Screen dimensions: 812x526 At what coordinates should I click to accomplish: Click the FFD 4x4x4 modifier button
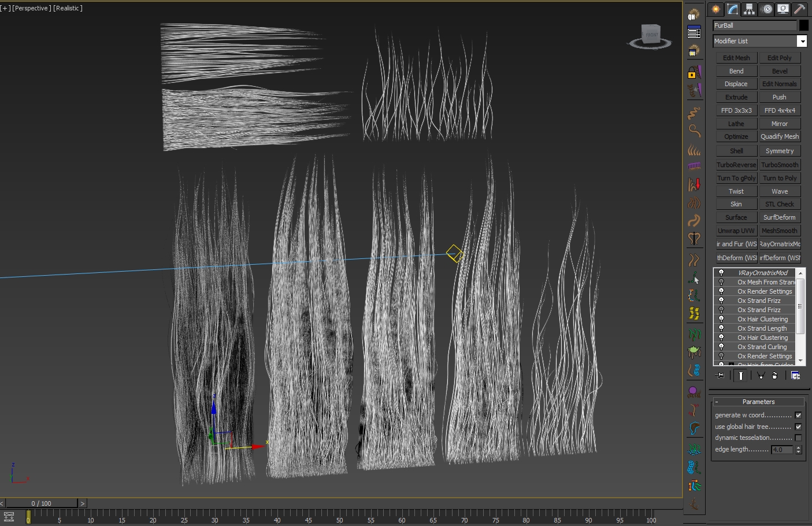[x=780, y=110]
